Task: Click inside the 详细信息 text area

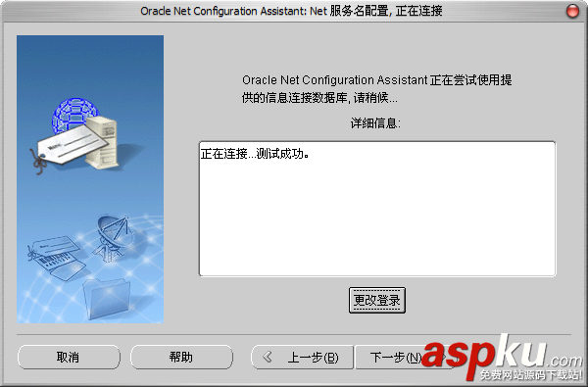Action: coord(377,209)
